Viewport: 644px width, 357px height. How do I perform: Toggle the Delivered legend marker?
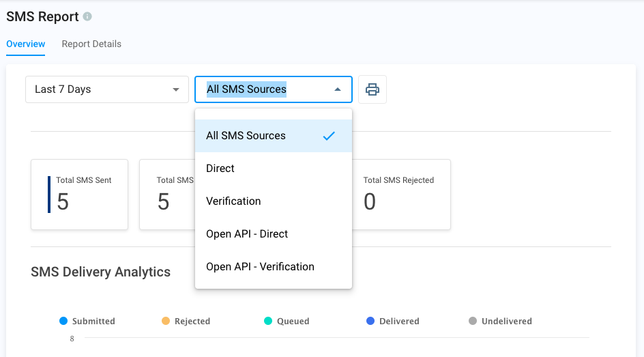pyautogui.click(x=392, y=321)
